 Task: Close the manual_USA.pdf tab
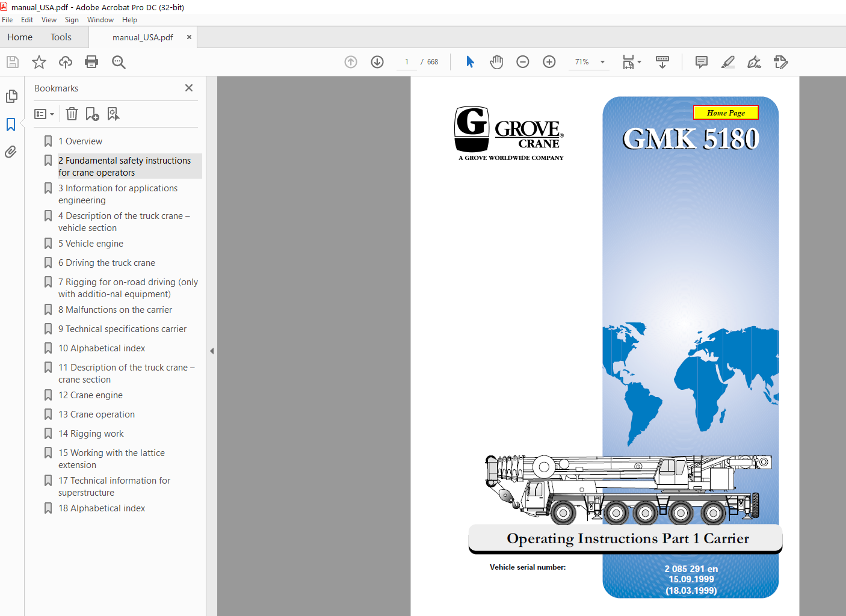(x=189, y=37)
